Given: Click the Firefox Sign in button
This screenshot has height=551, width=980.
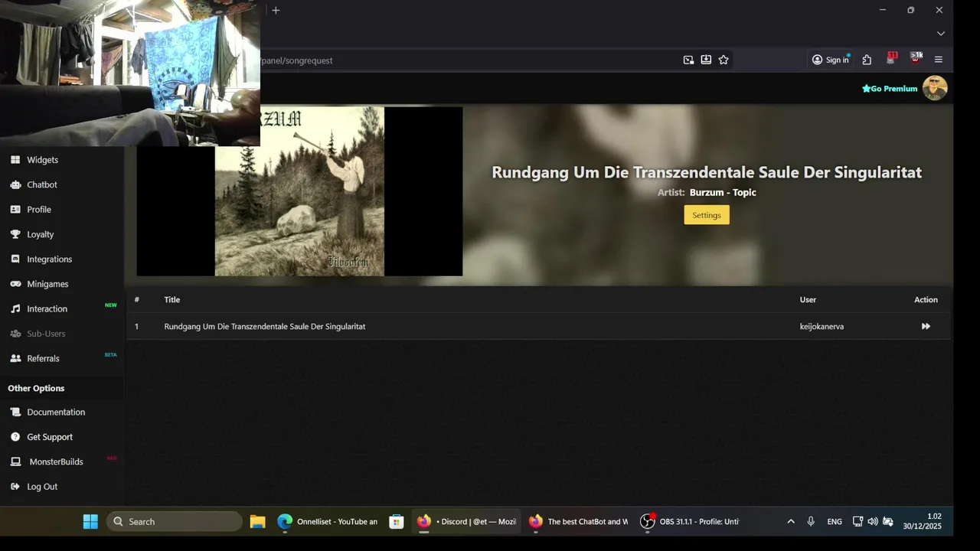Looking at the screenshot, I should 831,60.
